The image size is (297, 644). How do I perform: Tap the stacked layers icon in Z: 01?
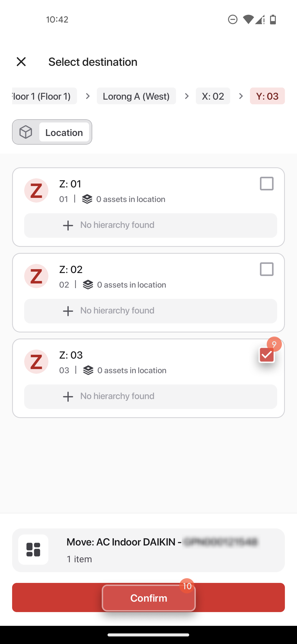coord(87,199)
